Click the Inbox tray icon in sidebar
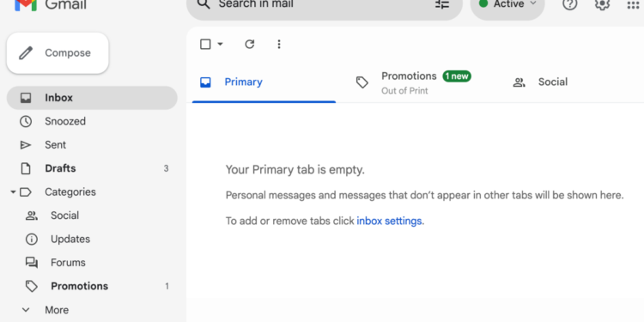The width and height of the screenshot is (644, 322). click(26, 98)
